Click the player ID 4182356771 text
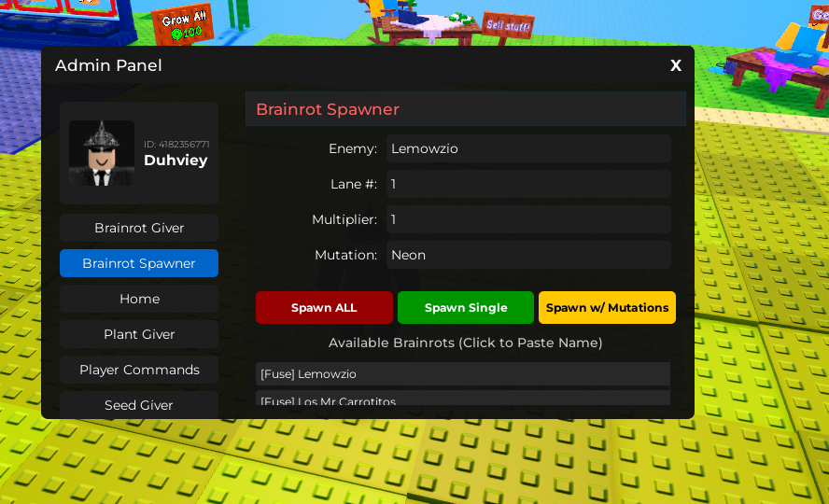This screenshot has height=504, width=829. tap(176, 144)
